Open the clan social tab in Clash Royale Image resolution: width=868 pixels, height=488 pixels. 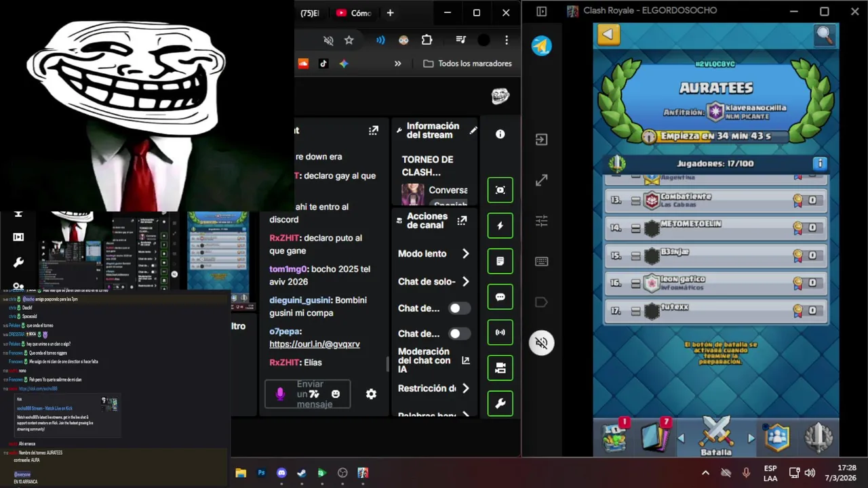point(777,437)
